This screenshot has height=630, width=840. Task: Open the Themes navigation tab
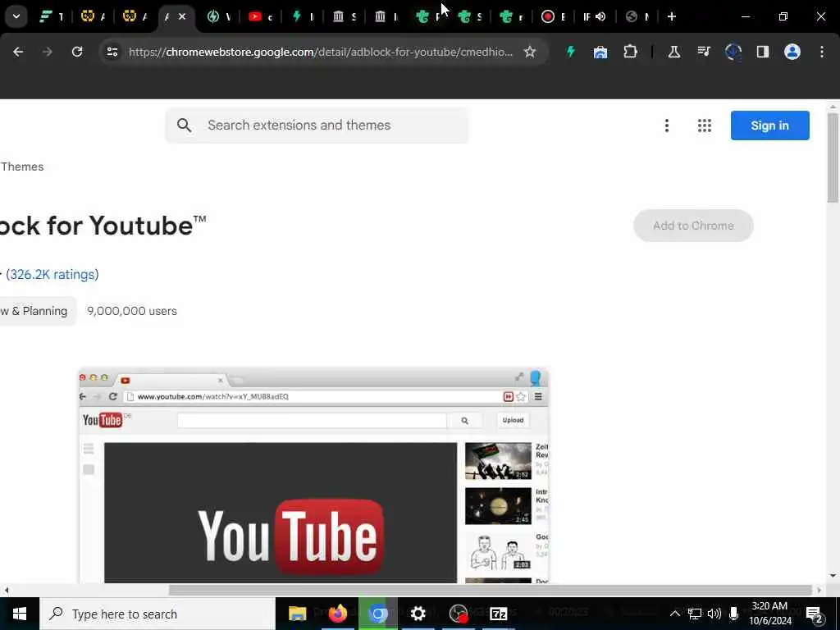[22, 167]
